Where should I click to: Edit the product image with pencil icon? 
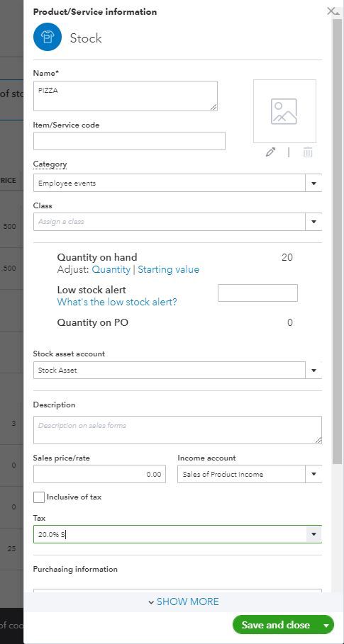pos(270,152)
